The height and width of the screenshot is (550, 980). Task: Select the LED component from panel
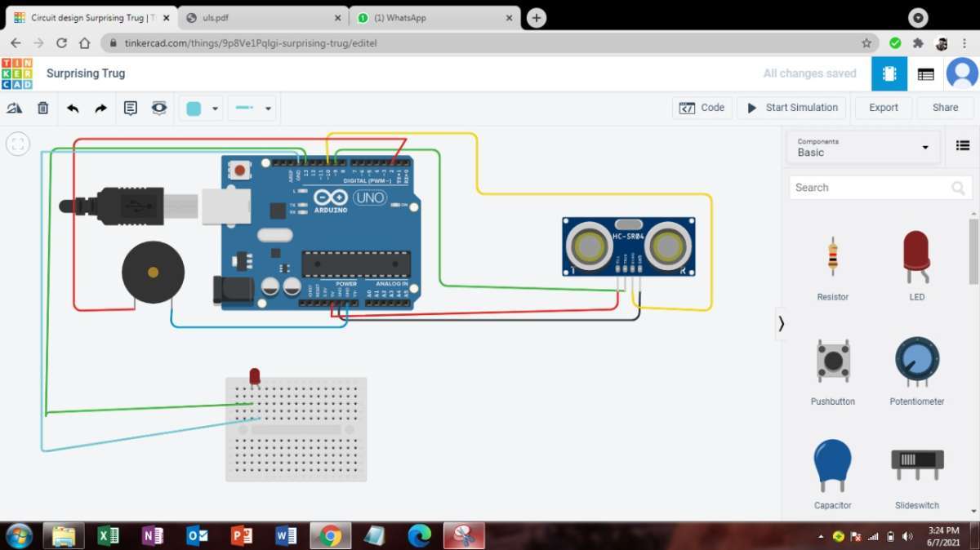tap(916, 267)
